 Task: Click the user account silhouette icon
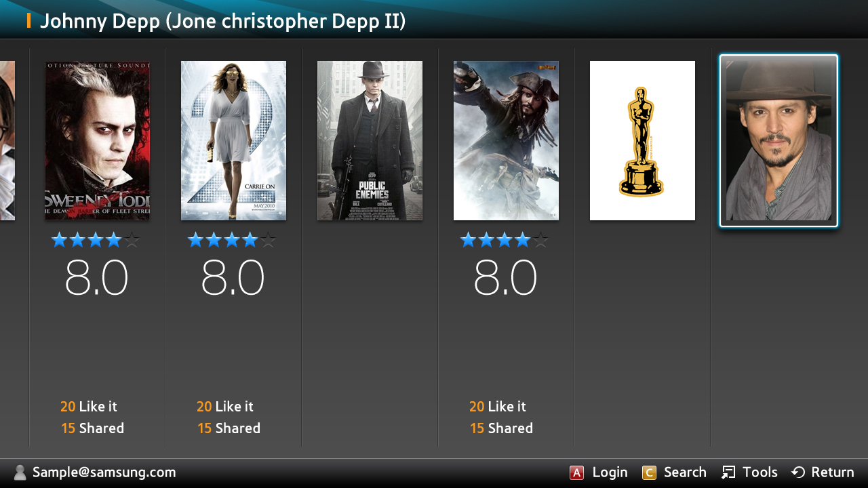click(20, 472)
